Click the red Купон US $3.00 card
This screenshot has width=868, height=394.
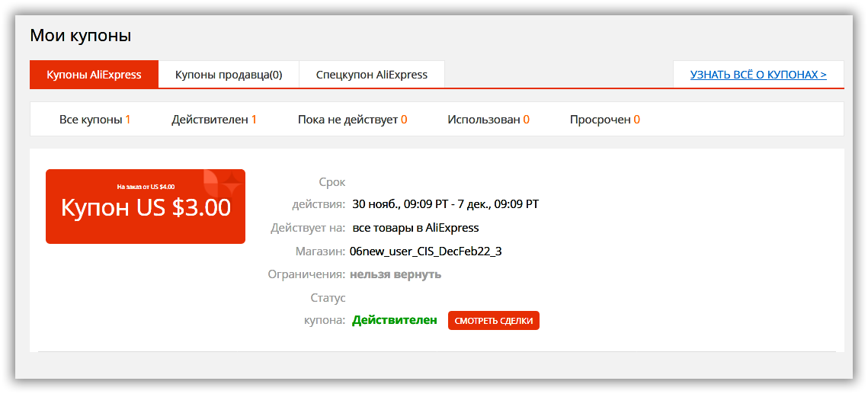[x=146, y=207]
